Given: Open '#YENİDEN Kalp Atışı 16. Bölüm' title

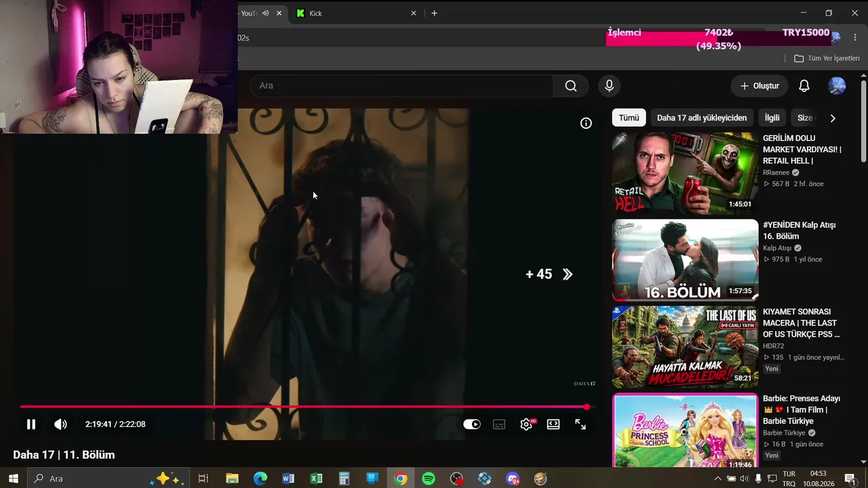Looking at the screenshot, I should pos(800,230).
